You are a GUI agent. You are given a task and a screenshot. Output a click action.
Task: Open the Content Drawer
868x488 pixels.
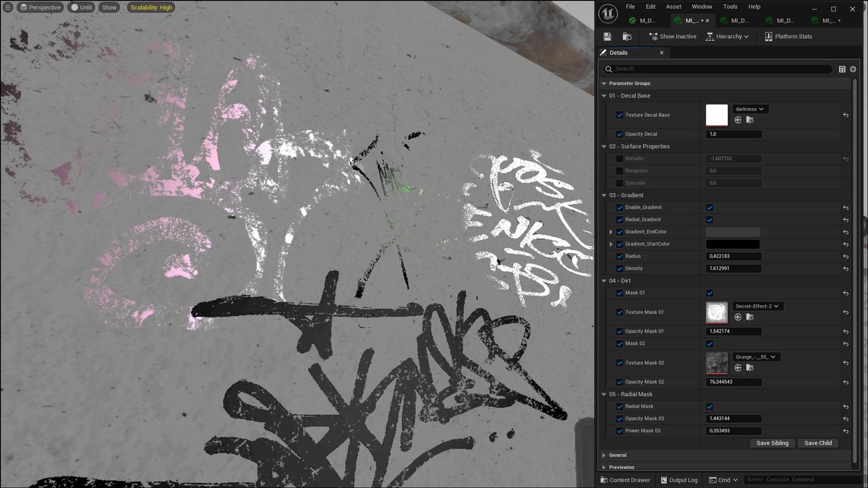tap(624, 480)
